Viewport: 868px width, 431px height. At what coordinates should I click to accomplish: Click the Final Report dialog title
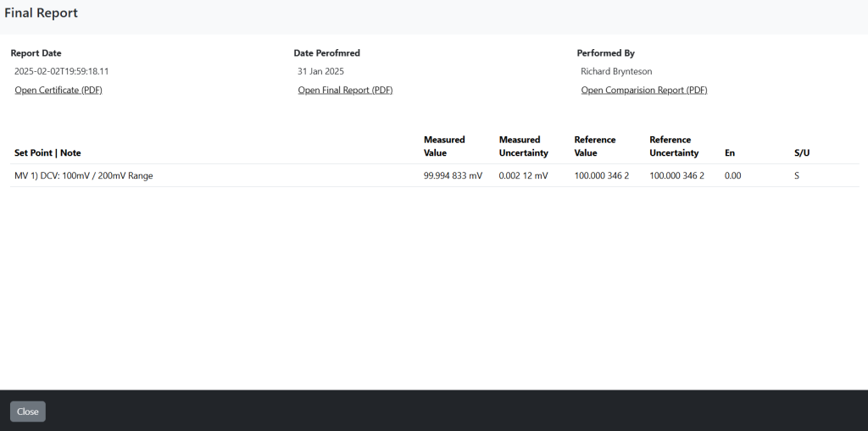(41, 14)
